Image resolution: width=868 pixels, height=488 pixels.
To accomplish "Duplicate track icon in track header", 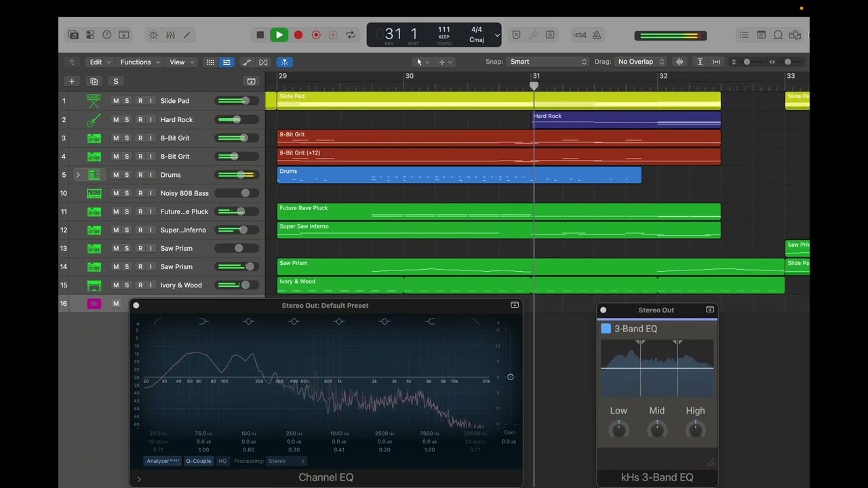I will coord(94,81).
